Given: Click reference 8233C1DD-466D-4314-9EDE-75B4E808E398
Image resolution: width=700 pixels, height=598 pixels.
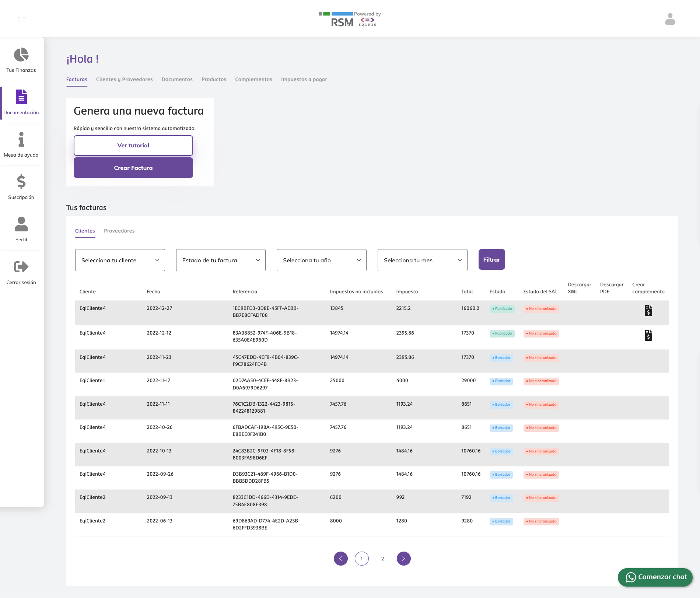Looking at the screenshot, I should coord(265,501).
